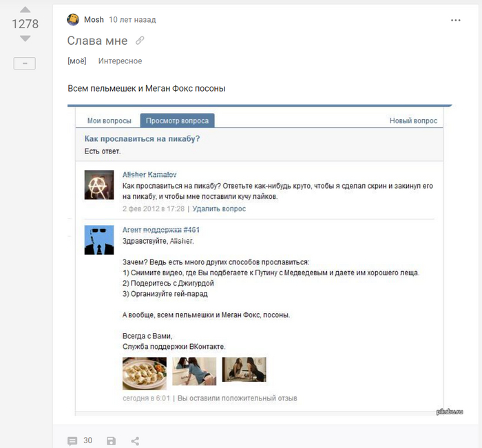The image size is (482, 448).
Task: Share the post with the share icon
Action: (x=135, y=441)
